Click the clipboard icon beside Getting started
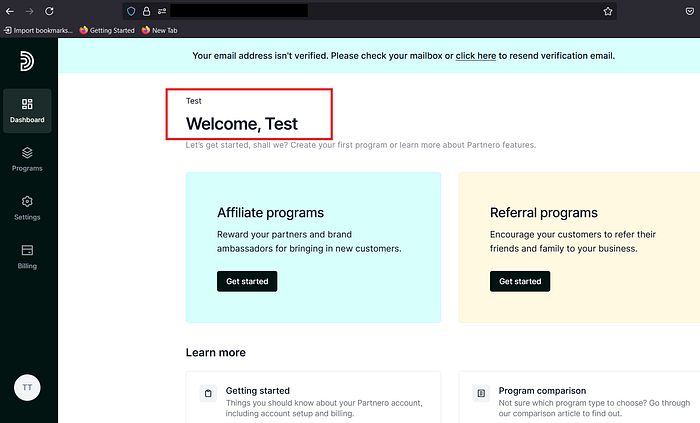Image resolution: width=700 pixels, height=423 pixels. click(208, 393)
